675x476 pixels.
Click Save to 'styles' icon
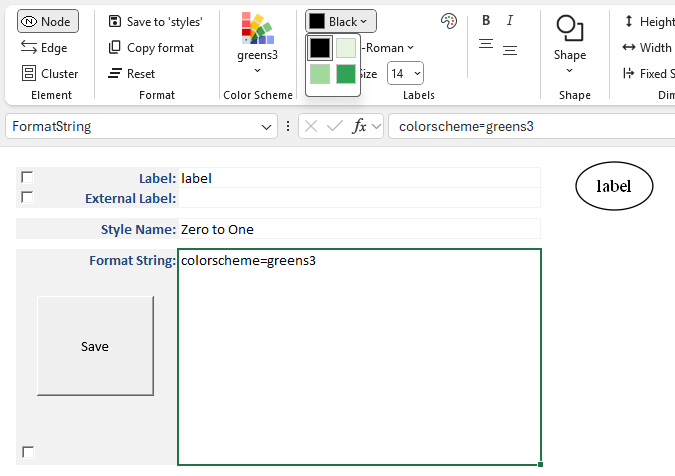tap(115, 21)
